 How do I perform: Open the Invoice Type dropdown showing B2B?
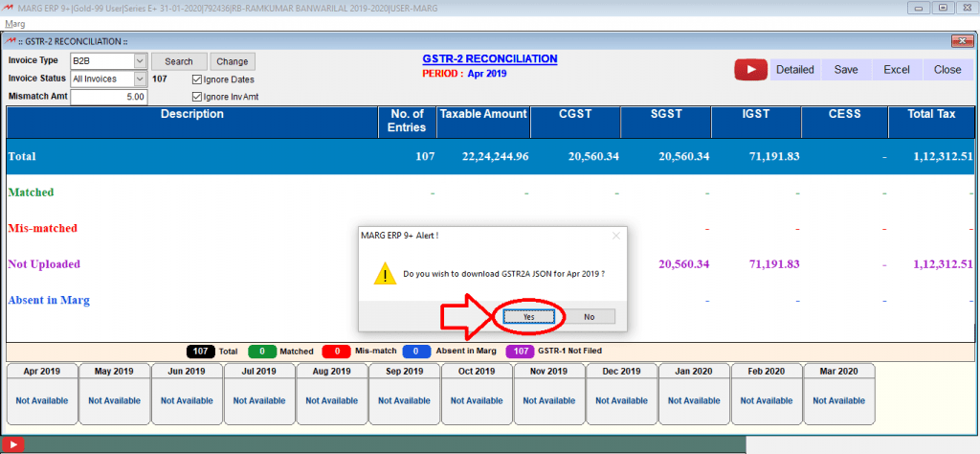click(108, 61)
